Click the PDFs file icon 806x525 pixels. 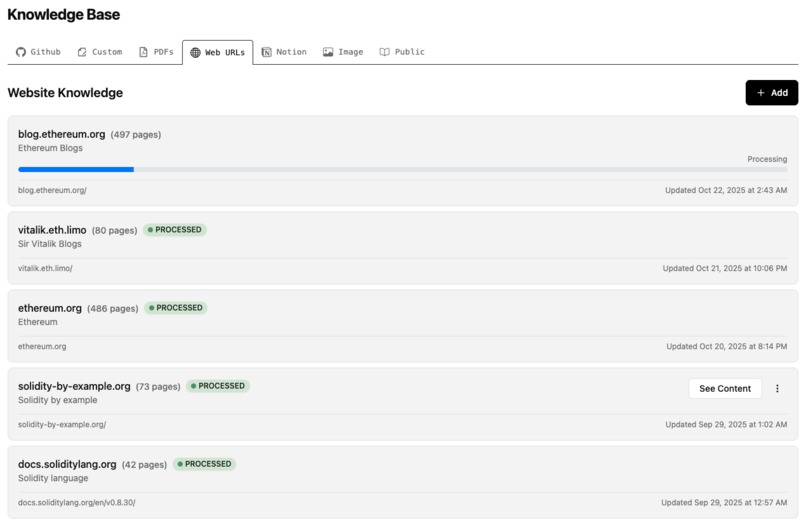(143, 52)
